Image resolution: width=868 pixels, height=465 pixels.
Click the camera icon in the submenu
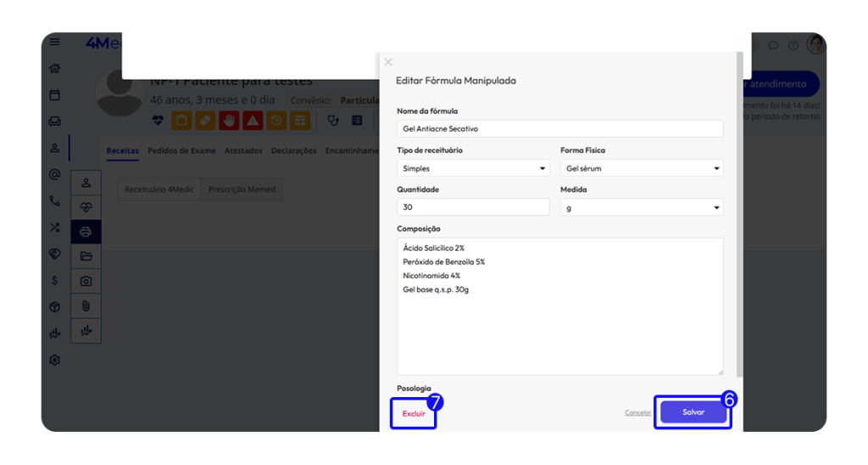coord(86,281)
